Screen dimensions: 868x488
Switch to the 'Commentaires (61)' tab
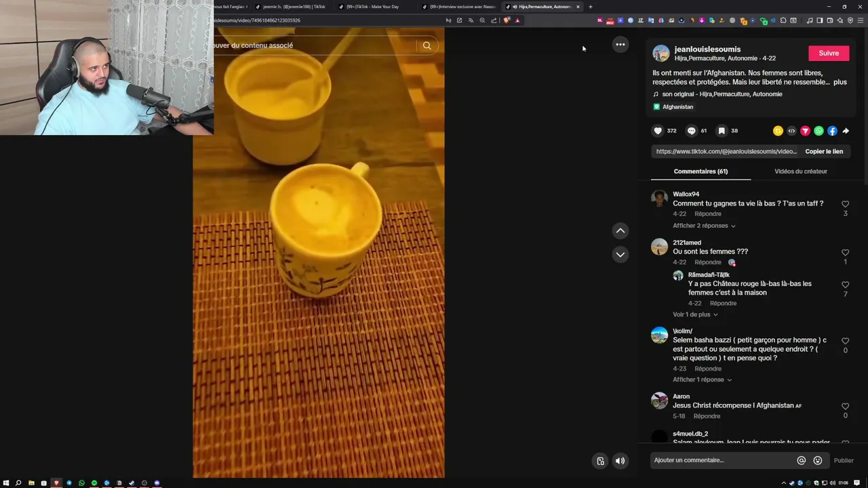click(701, 171)
